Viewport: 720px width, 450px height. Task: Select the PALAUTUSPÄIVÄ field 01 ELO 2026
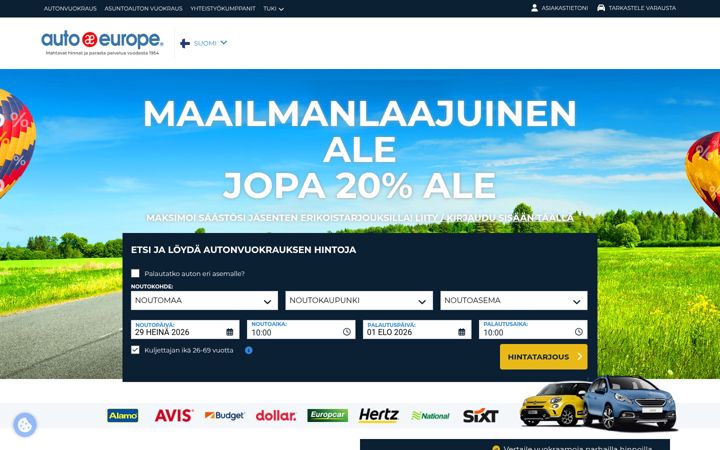point(417,330)
